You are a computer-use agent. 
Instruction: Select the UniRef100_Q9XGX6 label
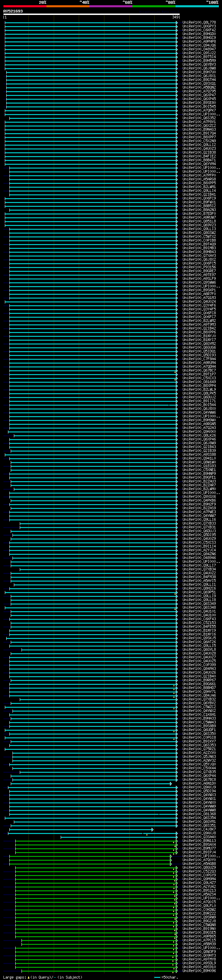coord(199,496)
